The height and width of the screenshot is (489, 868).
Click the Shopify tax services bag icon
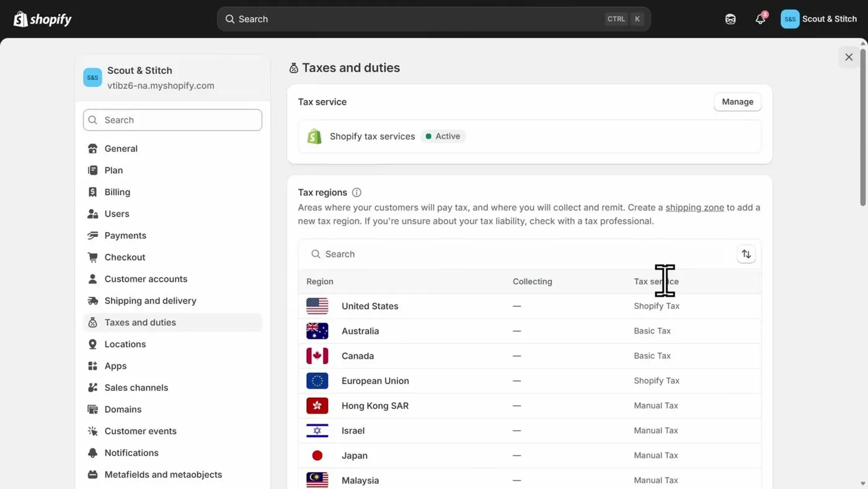[x=314, y=136]
